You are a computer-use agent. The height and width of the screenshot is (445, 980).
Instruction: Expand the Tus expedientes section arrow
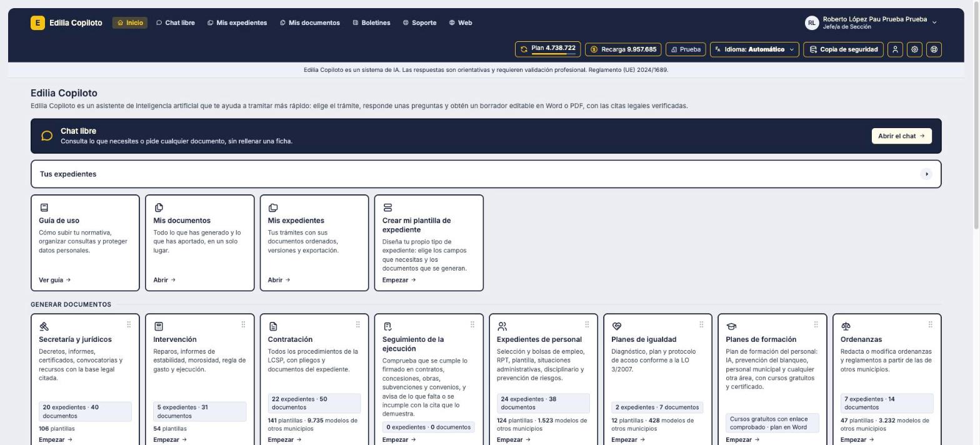click(x=926, y=174)
